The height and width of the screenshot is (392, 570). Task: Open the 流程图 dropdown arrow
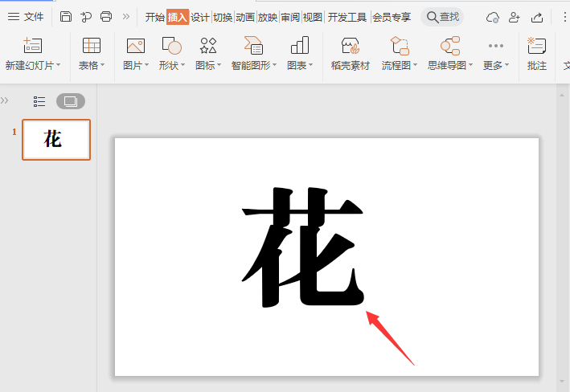click(415, 65)
